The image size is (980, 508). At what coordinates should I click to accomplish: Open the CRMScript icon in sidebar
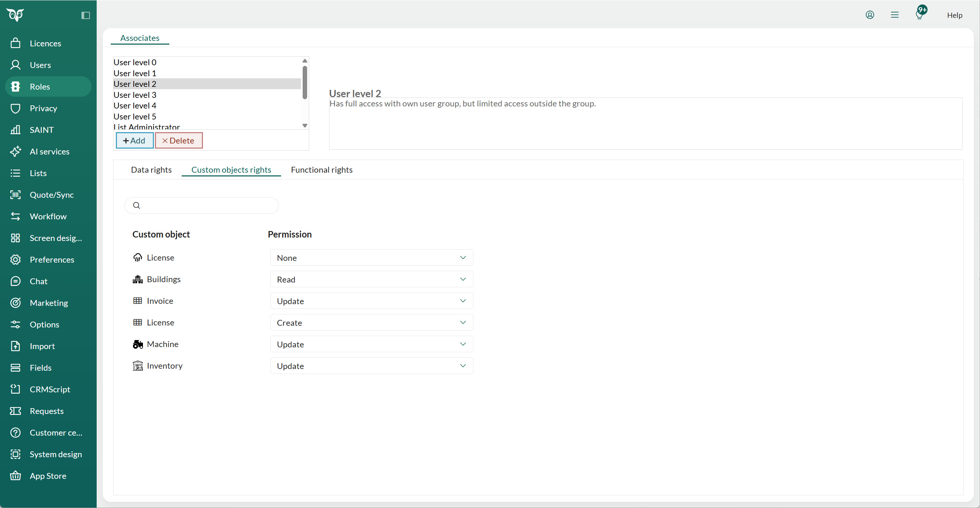(15, 389)
